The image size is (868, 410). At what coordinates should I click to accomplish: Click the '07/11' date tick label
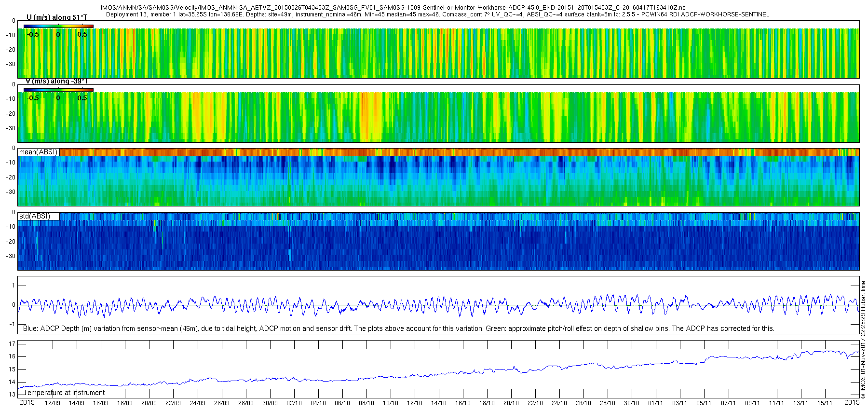tap(728, 403)
